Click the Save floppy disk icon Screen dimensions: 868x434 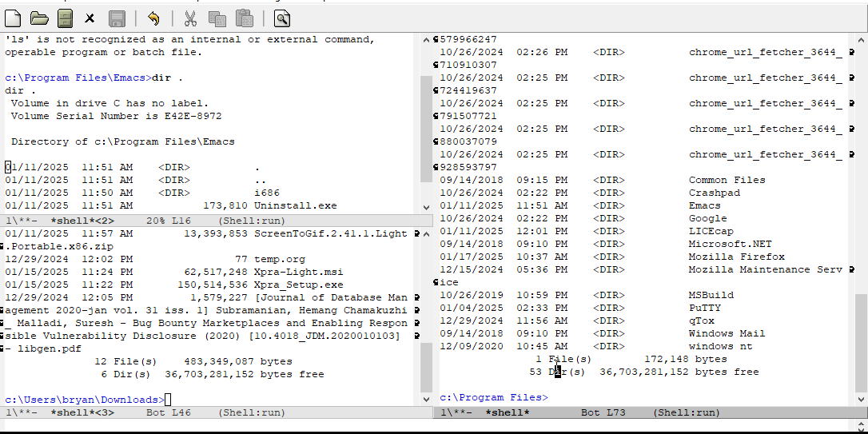[117, 19]
